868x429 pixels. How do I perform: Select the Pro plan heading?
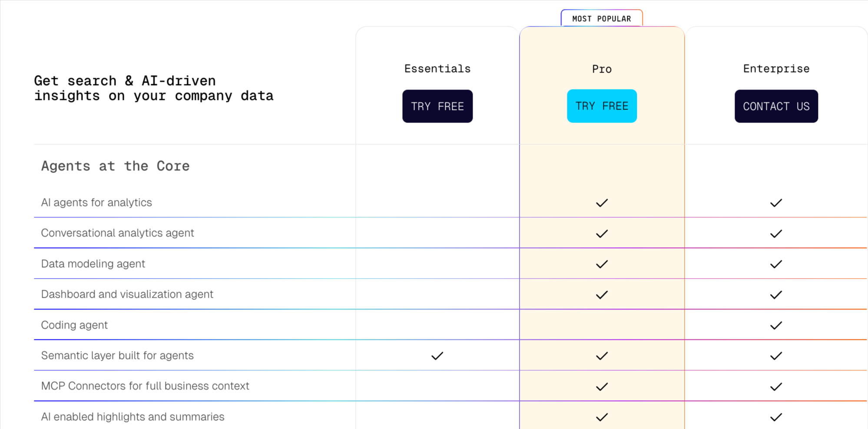pos(602,69)
